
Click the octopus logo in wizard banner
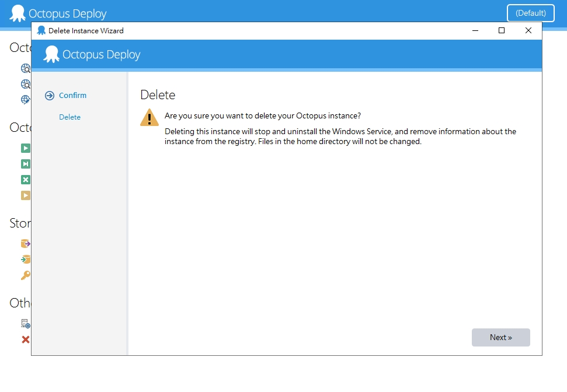pyautogui.click(x=51, y=54)
